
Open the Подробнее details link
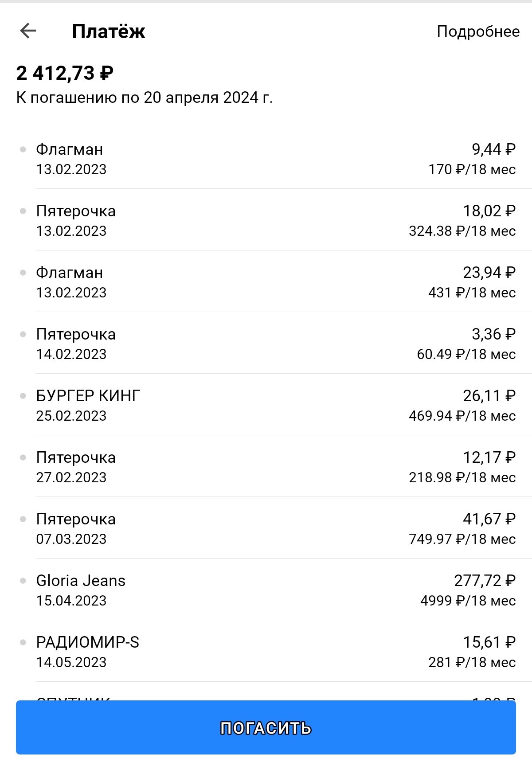(478, 31)
